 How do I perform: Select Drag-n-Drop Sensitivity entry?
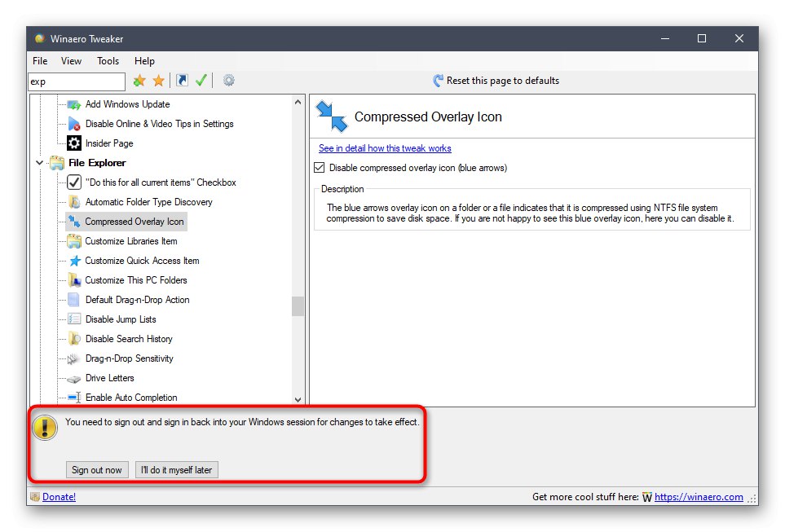click(129, 358)
